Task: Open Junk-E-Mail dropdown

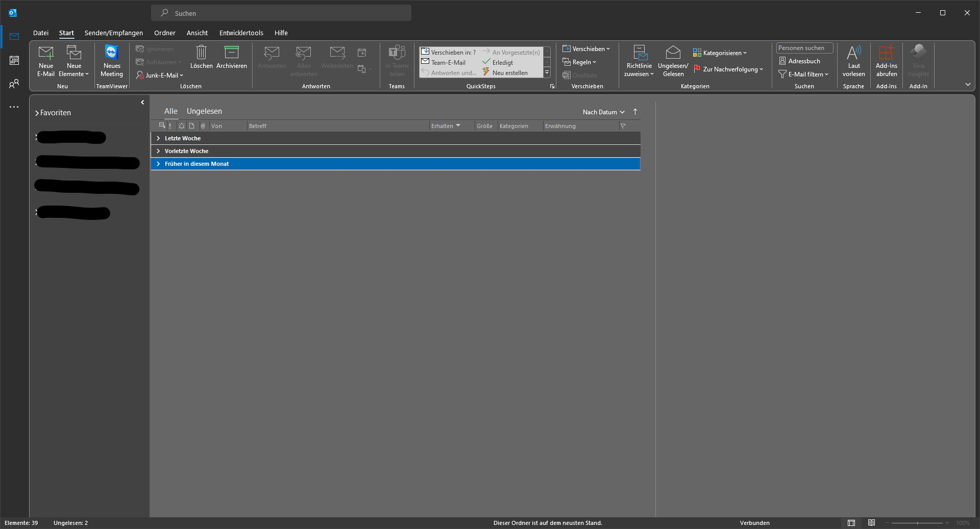Action: point(160,75)
